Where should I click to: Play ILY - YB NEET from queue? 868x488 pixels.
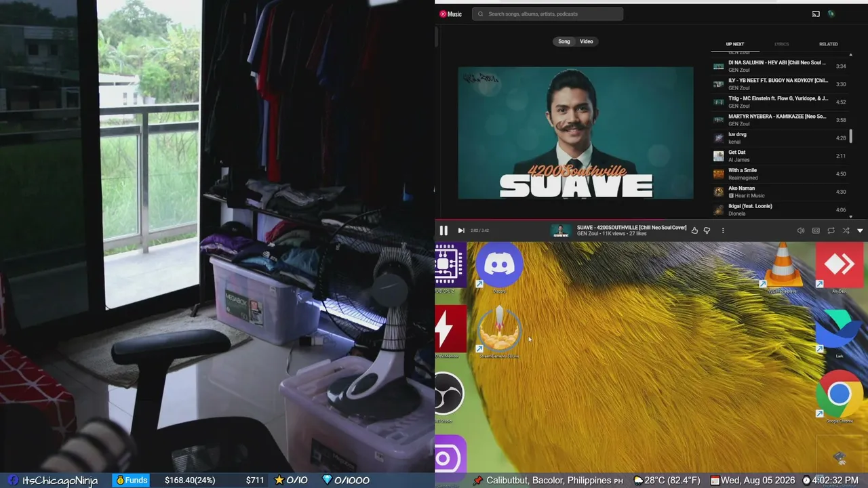pos(780,84)
